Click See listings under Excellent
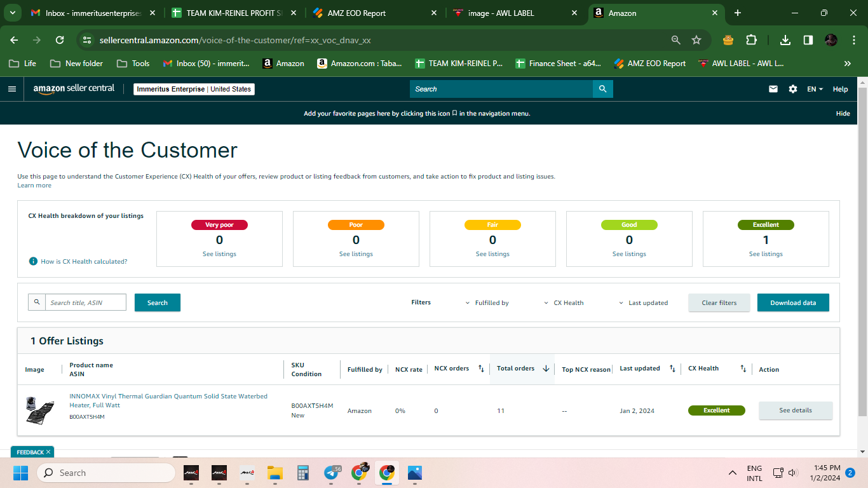 click(x=766, y=254)
